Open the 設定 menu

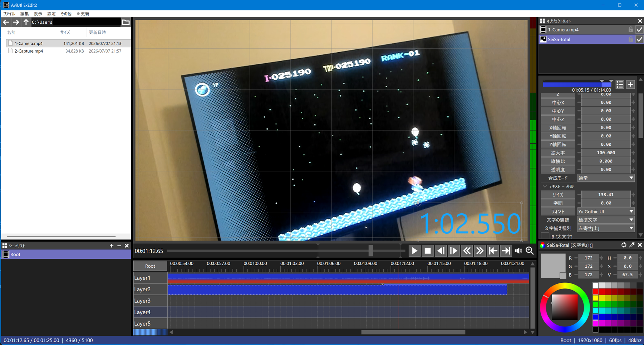51,14
